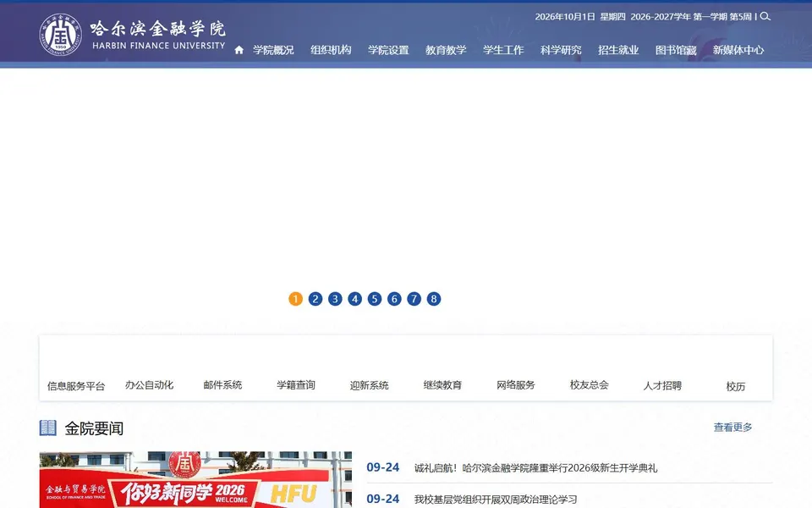
Task: Open 邮件系统 quick link
Action: click(x=222, y=385)
